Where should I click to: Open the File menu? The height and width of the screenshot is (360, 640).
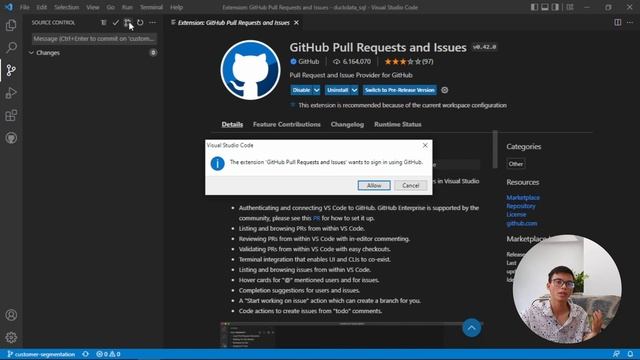pos(24,7)
